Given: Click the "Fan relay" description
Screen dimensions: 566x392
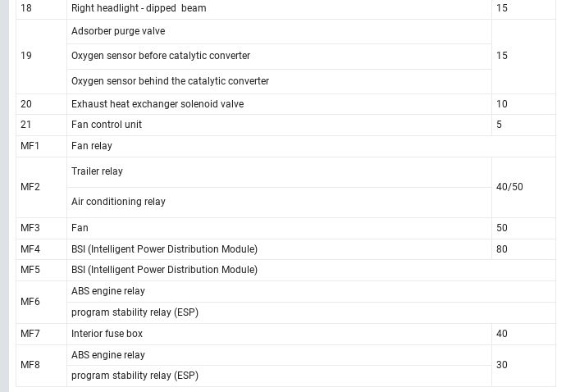Looking at the screenshot, I should point(92,146).
